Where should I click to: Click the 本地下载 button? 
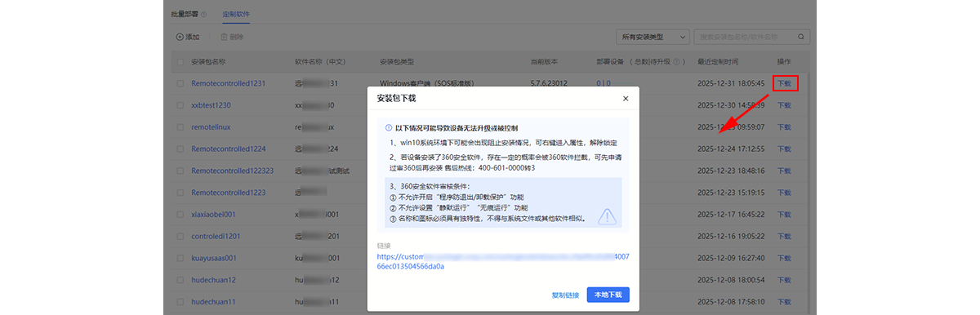click(608, 295)
